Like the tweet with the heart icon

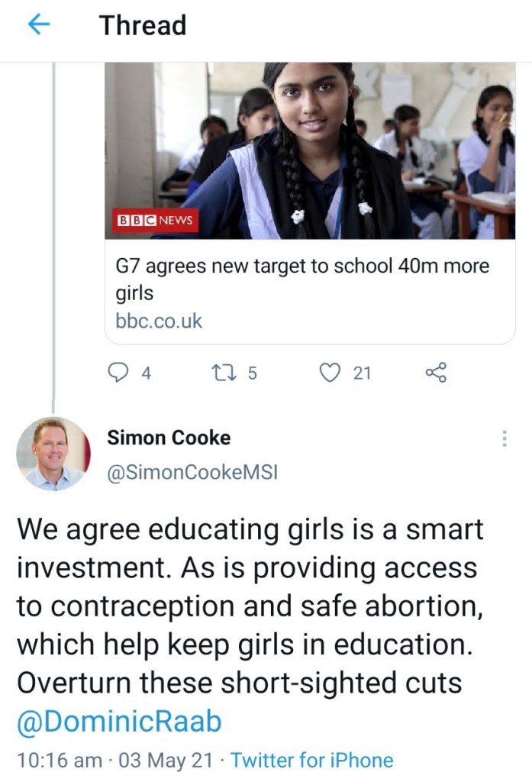pyautogui.click(x=329, y=372)
